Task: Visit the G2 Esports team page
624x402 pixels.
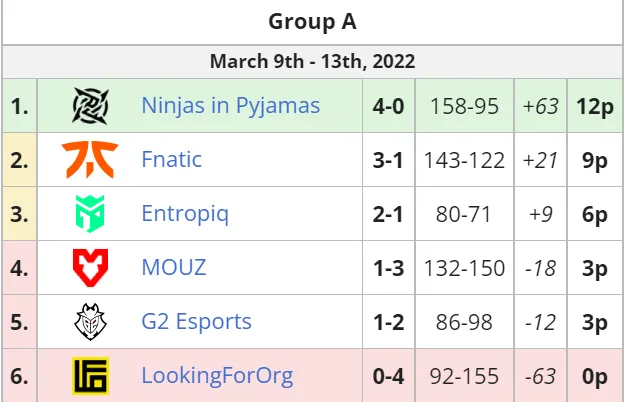Action: [197, 322]
